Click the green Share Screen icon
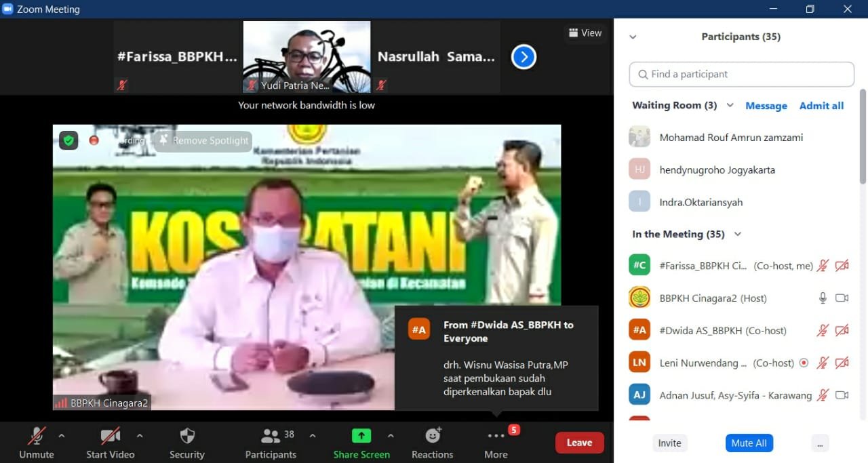 pos(361,436)
